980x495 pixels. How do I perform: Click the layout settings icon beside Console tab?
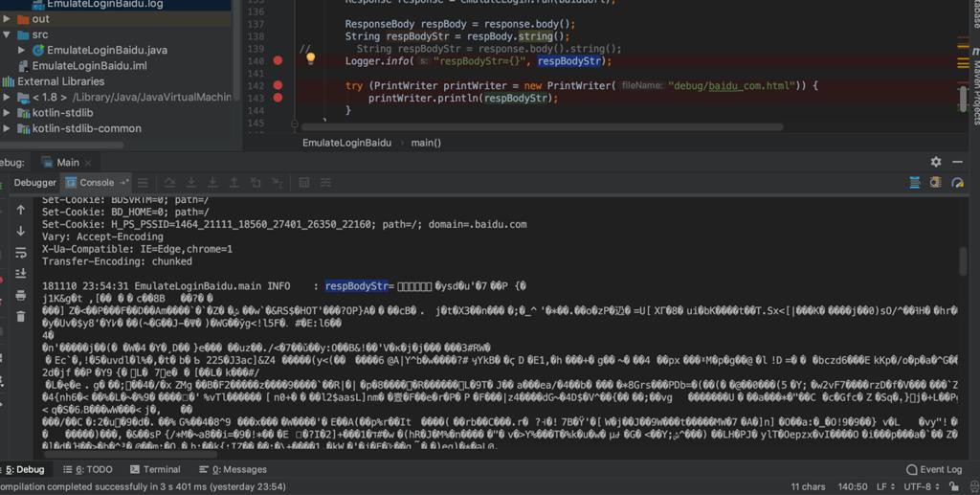144,183
